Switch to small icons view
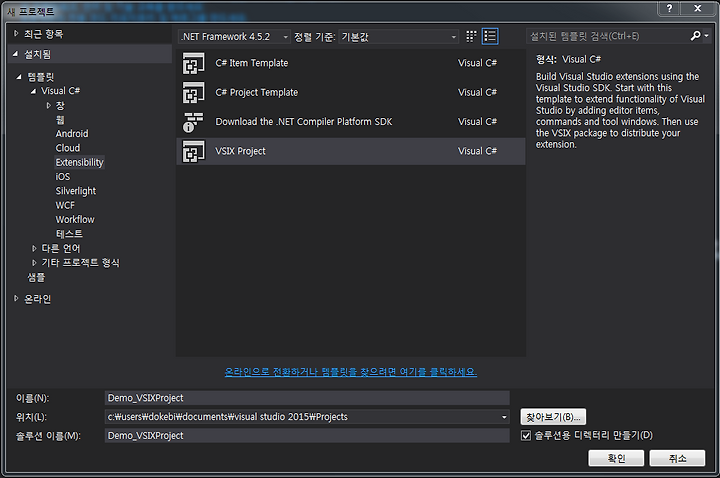The width and height of the screenshot is (720, 478). pos(471,36)
